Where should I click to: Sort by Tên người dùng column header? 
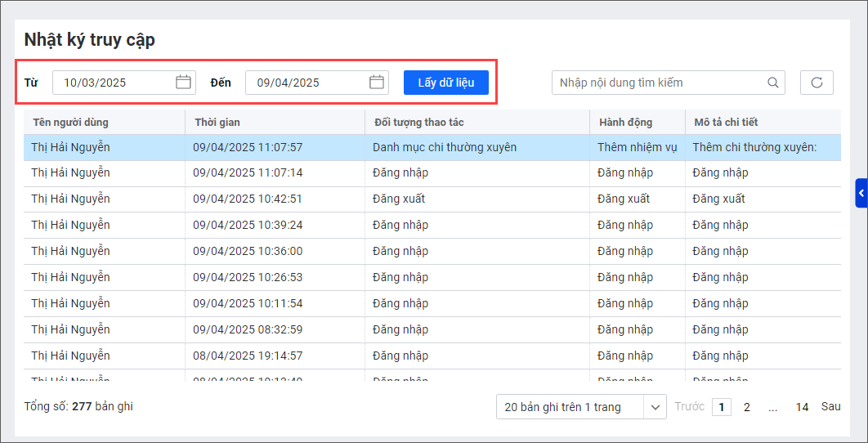coord(70,123)
